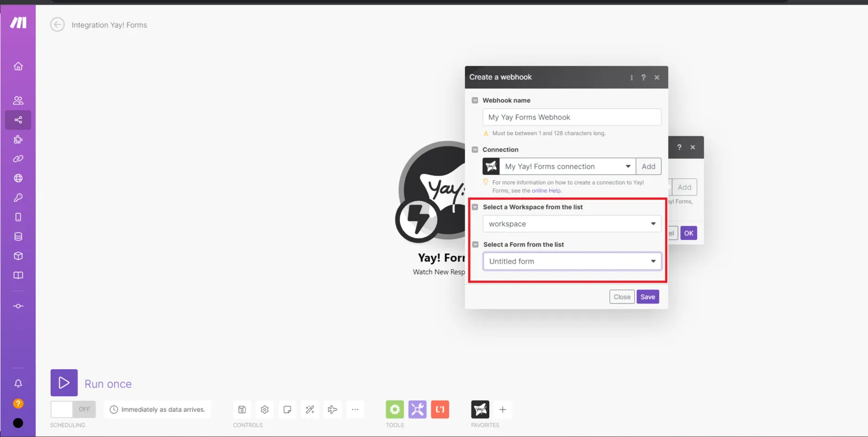
Task: Close the Create a webhook dialog
Action: 657,78
